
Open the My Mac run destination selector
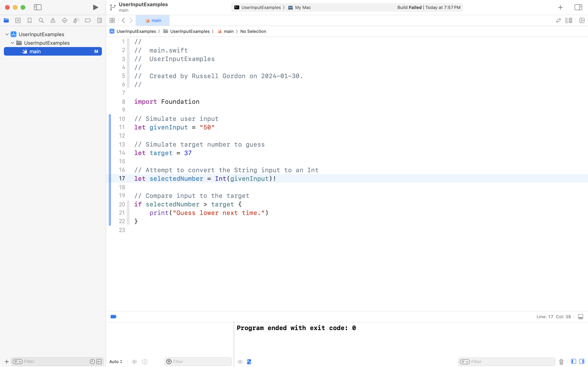coord(302,7)
